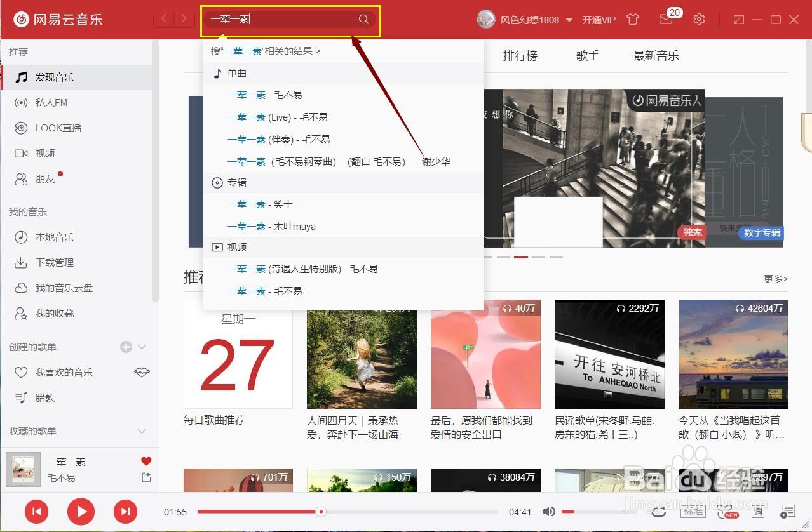Viewport: 812px width, 532px height.
Task: Add a new playlist with plus icon
Action: tap(126, 347)
